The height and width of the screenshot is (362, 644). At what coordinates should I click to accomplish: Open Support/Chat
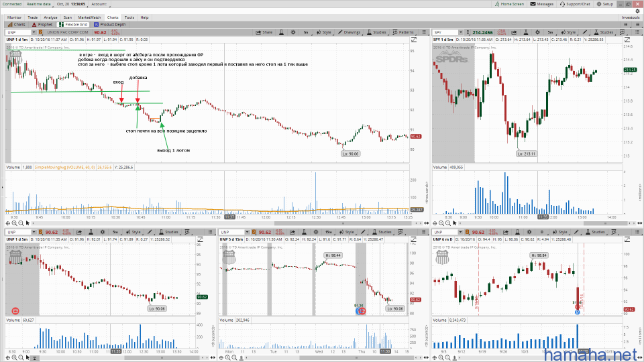pyautogui.click(x=575, y=4)
